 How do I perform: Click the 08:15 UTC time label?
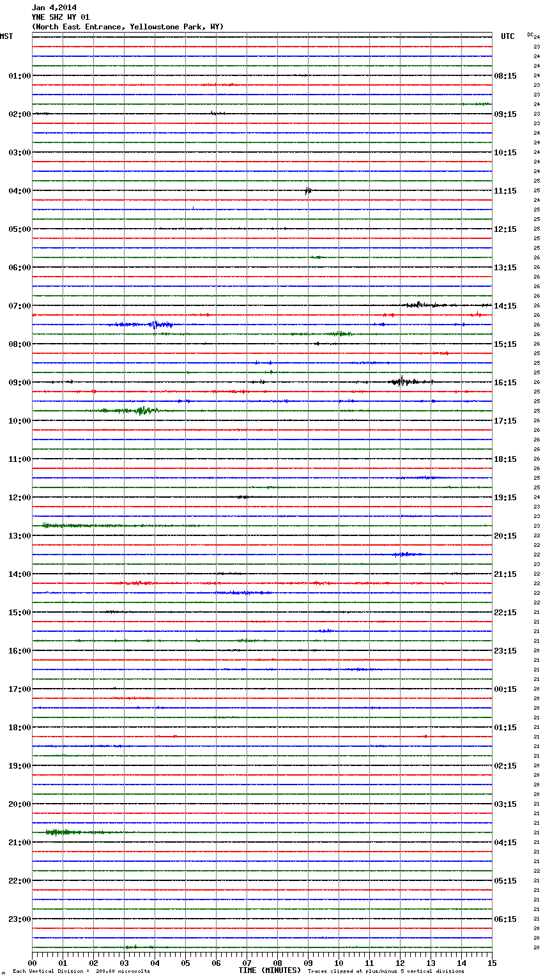(x=505, y=75)
